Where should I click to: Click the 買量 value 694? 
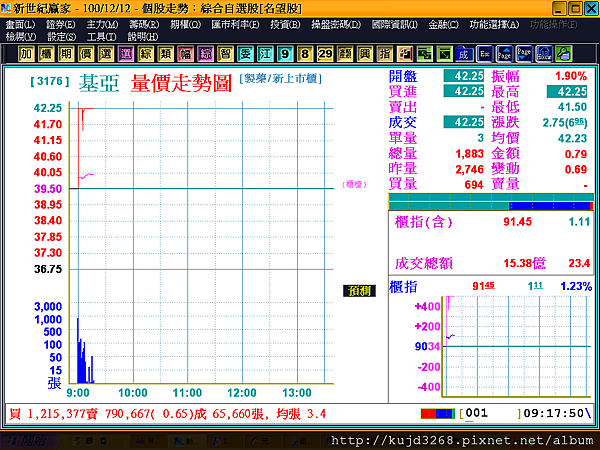[474, 185]
